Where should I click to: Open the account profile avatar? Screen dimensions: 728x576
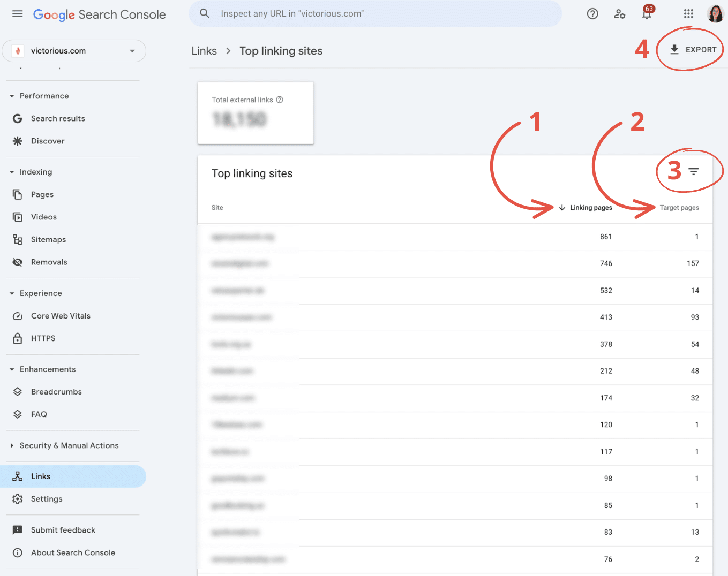[x=715, y=14]
